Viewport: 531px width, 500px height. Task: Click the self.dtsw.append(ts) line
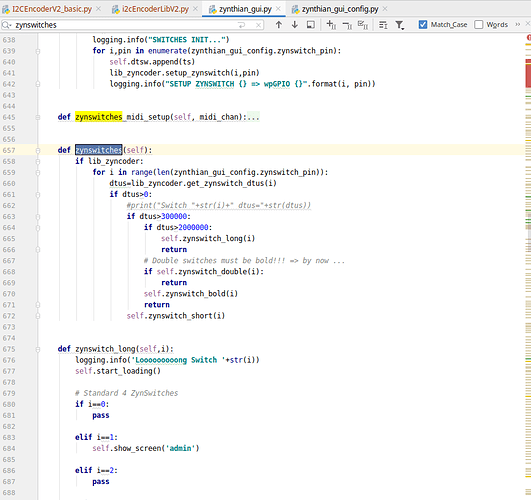(x=152, y=62)
